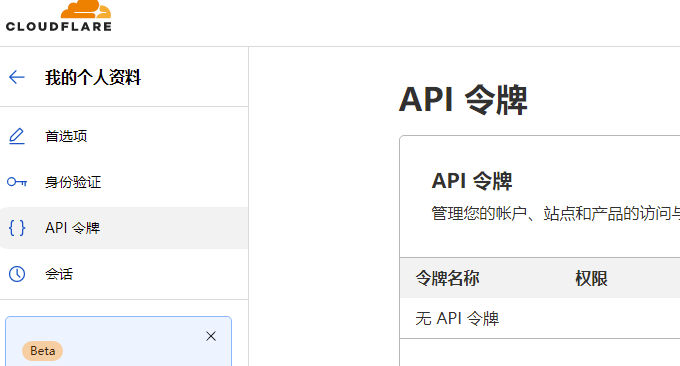Click the 令牌名称 column header
The width and height of the screenshot is (680, 366).
coord(448,278)
